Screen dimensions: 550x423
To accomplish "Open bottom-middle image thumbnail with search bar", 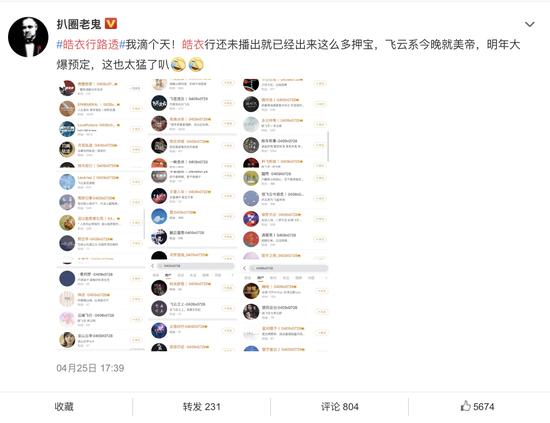I will click(x=193, y=307).
